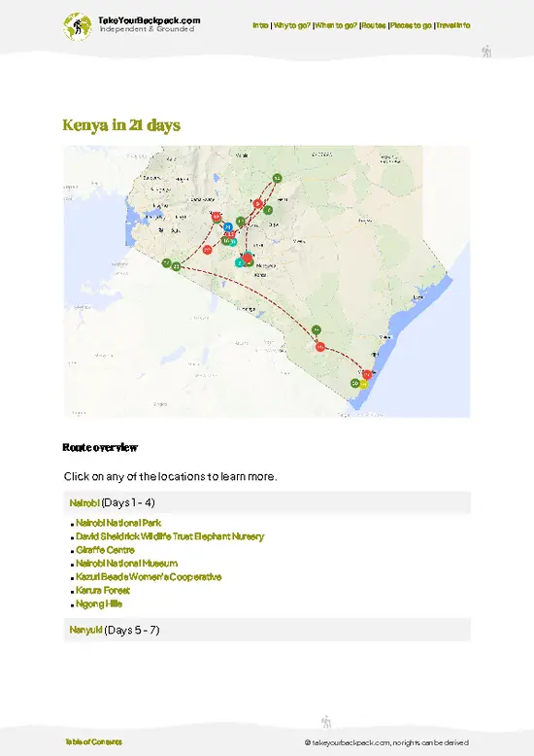Open the Giraffe Centre link
The image size is (534, 756).
[105, 550]
